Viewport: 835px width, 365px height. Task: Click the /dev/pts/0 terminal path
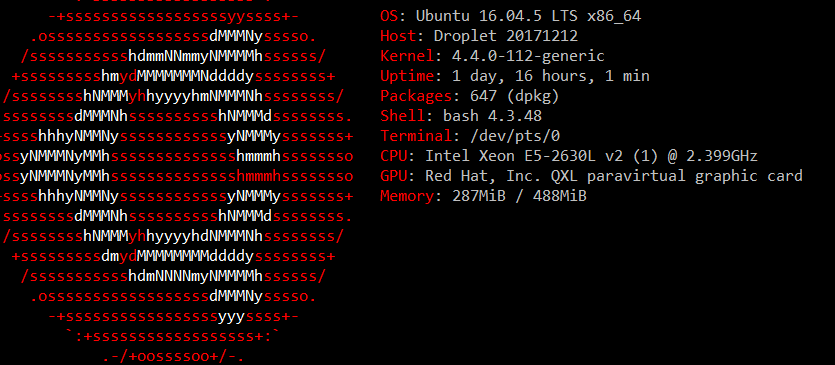514,136
